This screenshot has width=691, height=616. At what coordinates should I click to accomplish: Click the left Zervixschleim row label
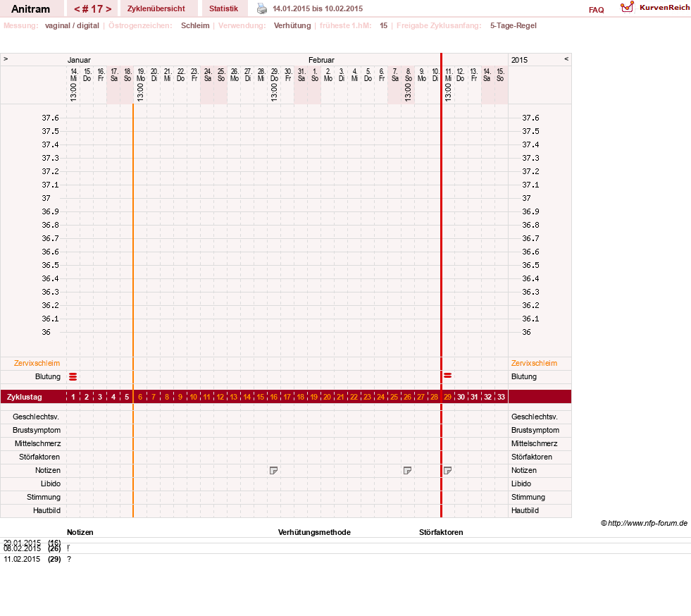tap(37, 364)
